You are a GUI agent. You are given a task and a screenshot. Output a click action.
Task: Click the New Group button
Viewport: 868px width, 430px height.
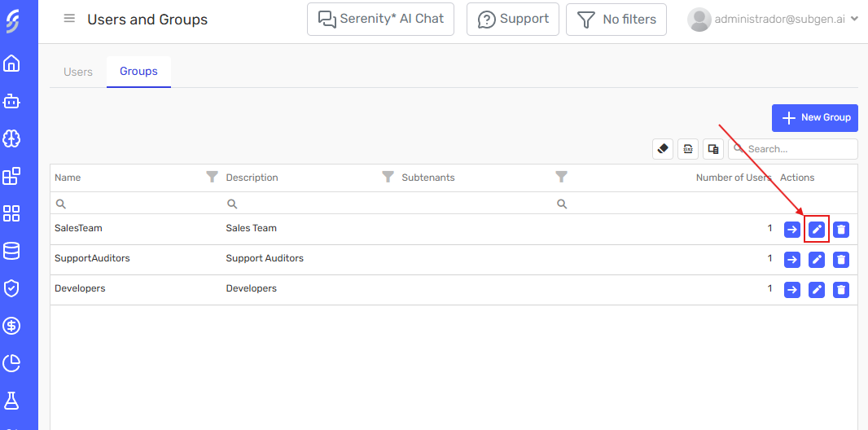(x=815, y=117)
